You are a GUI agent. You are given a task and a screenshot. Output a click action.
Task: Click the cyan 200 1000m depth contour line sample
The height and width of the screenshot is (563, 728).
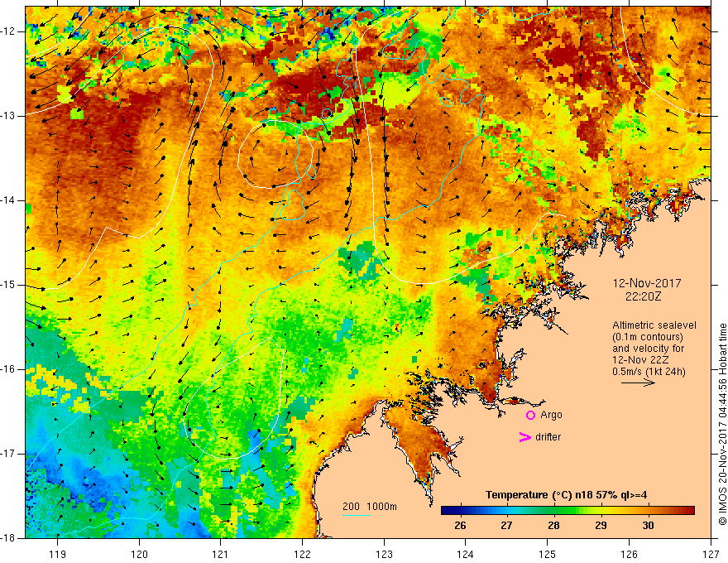(357, 515)
